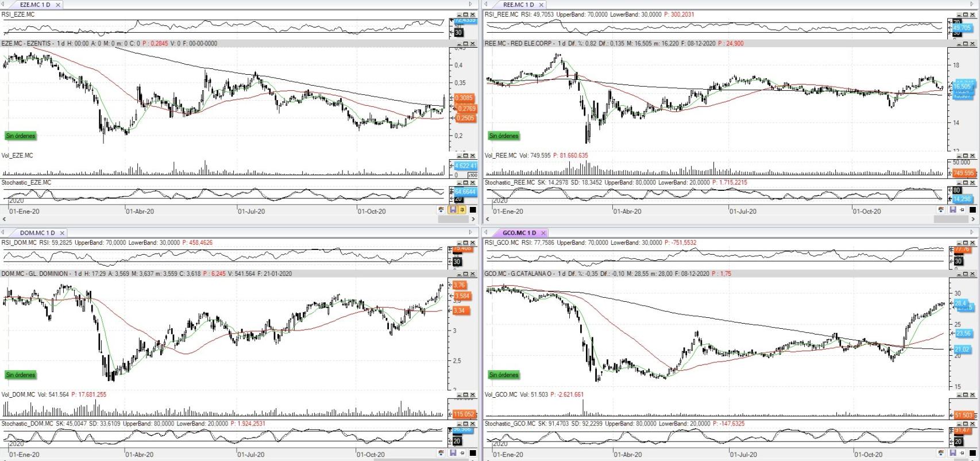Maximize the RSI_EZE.MC indicator panel
This screenshot has width=980, height=461.
[466, 14]
